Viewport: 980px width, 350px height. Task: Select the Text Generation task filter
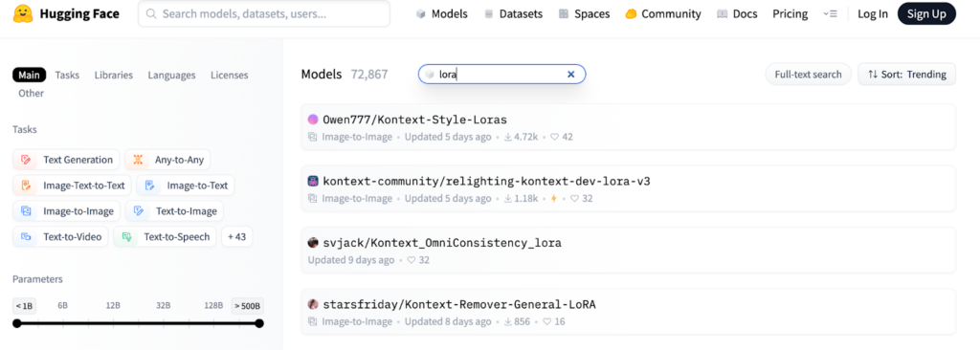click(x=66, y=160)
